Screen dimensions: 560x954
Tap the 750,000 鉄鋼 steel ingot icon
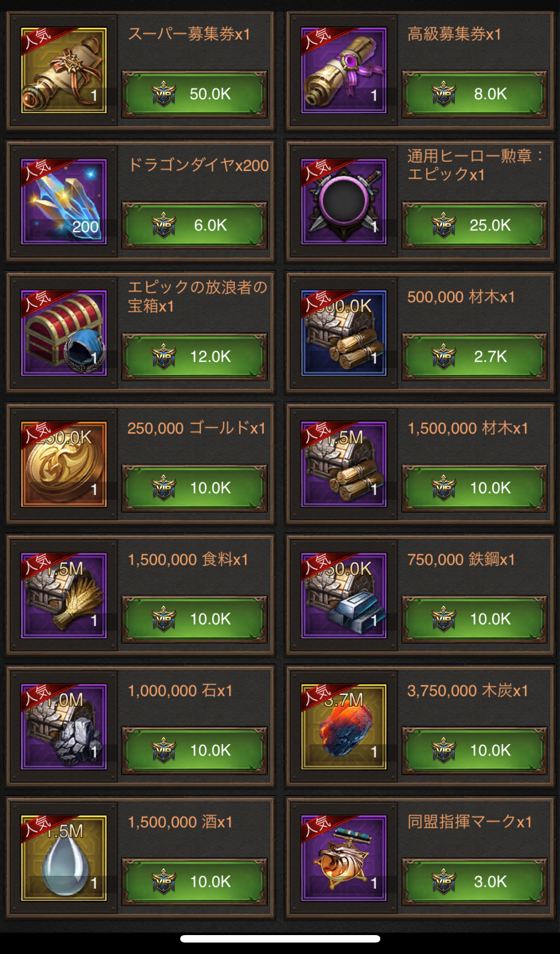343,595
